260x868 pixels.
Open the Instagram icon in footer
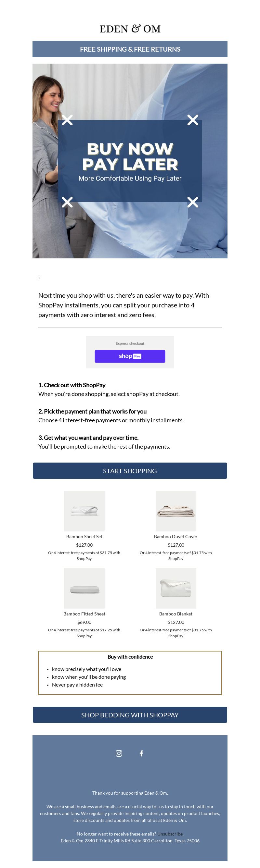[119, 753]
